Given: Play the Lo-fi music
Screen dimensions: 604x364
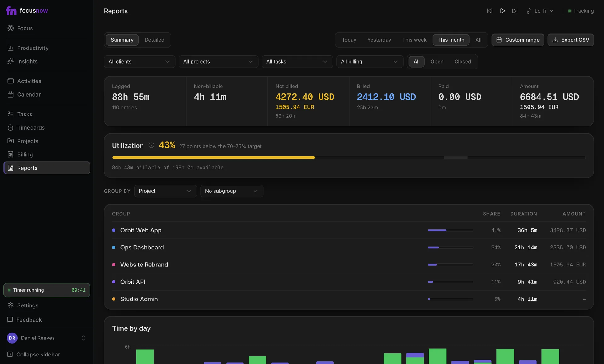Looking at the screenshot, I should point(502,11).
